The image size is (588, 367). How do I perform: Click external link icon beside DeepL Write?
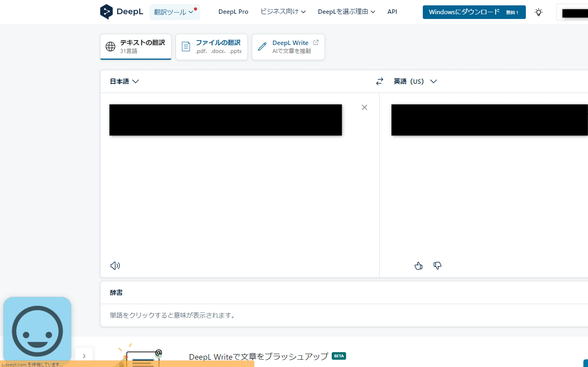pyautogui.click(x=316, y=43)
